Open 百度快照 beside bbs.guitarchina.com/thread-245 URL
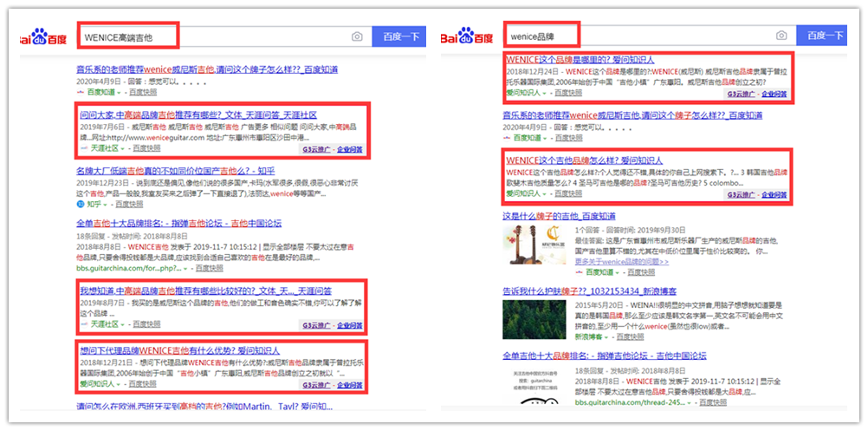Image resolution: width=868 pixels, height=431 pixels. tap(713, 403)
